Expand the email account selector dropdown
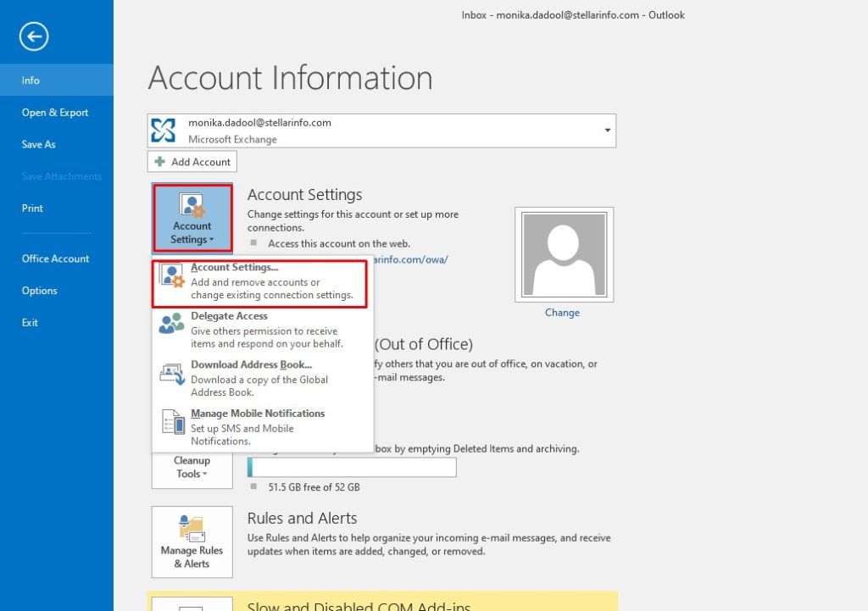The height and width of the screenshot is (611, 868). point(607,131)
